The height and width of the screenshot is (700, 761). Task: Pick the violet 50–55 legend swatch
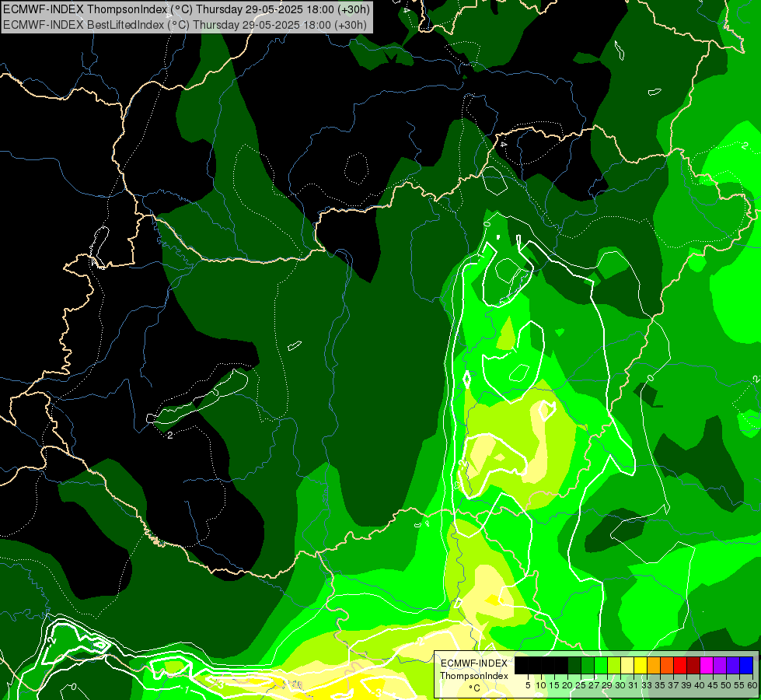(x=733, y=665)
